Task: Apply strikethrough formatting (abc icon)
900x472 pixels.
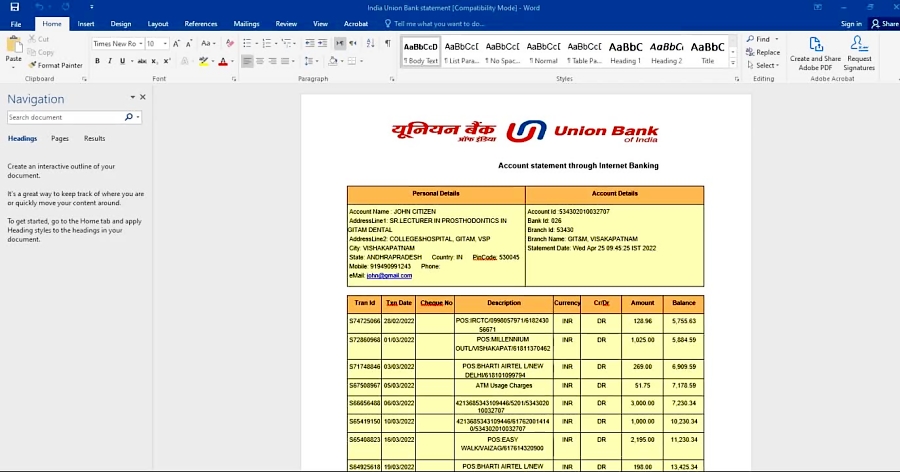Action: point(142,61)
